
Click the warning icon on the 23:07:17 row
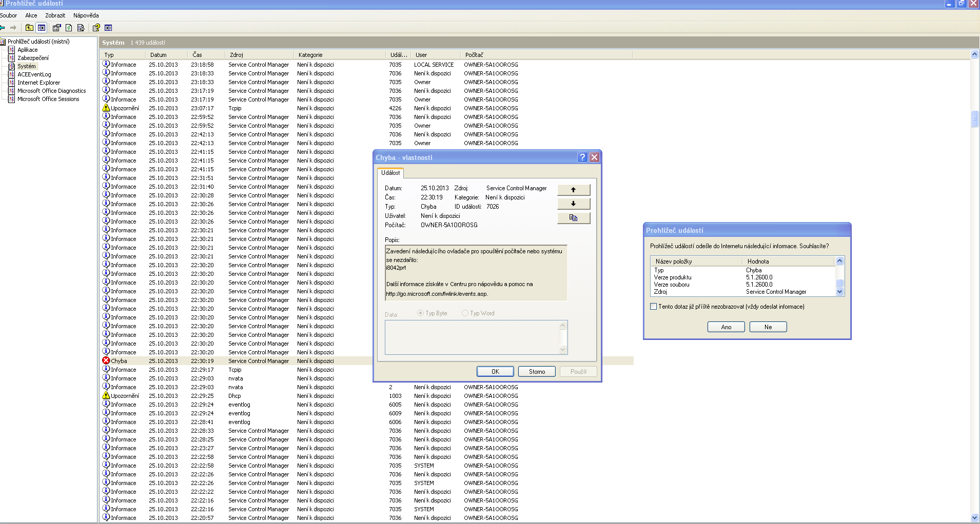click(106, 108)
